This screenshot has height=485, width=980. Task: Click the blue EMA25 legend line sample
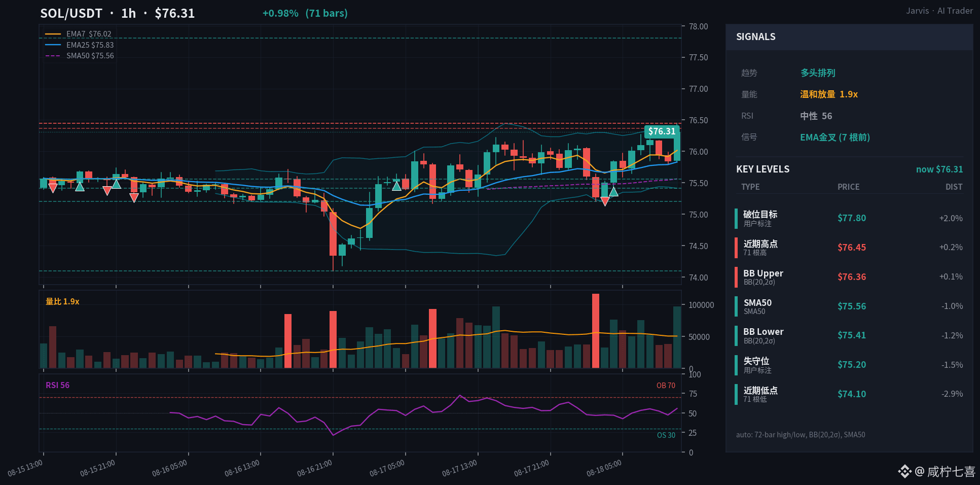click(x=53, y=45)
